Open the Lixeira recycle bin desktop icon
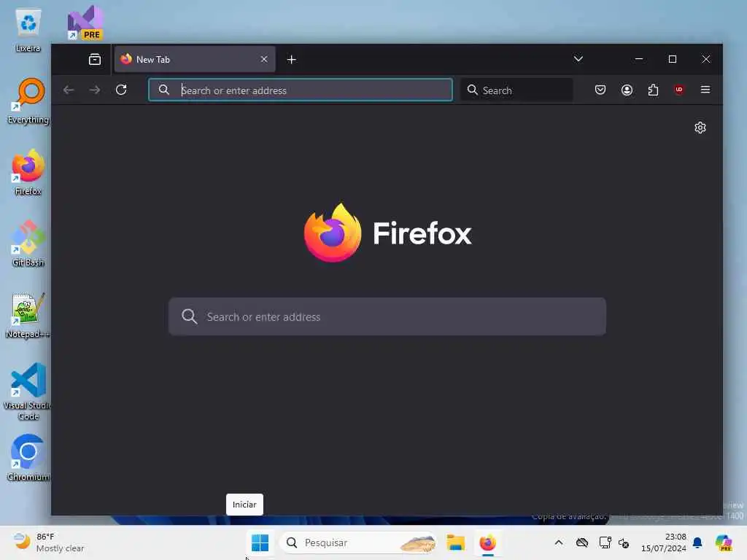Screen dimensions: 747x560 click(x=28, y=30)
